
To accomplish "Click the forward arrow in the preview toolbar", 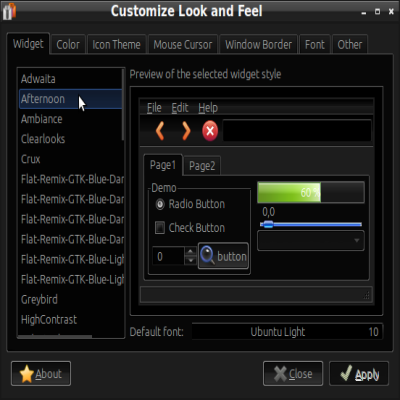I will (186, 131).
